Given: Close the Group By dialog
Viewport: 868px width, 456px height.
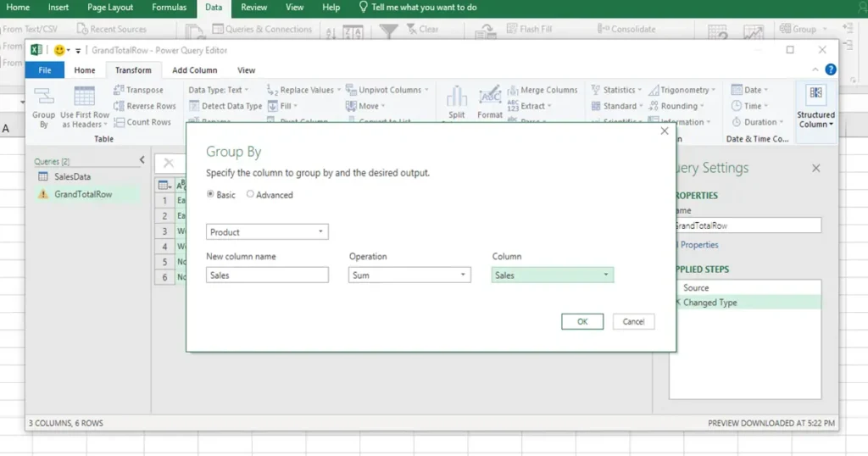Looking at the screenshot, I should tap(665, 131).
